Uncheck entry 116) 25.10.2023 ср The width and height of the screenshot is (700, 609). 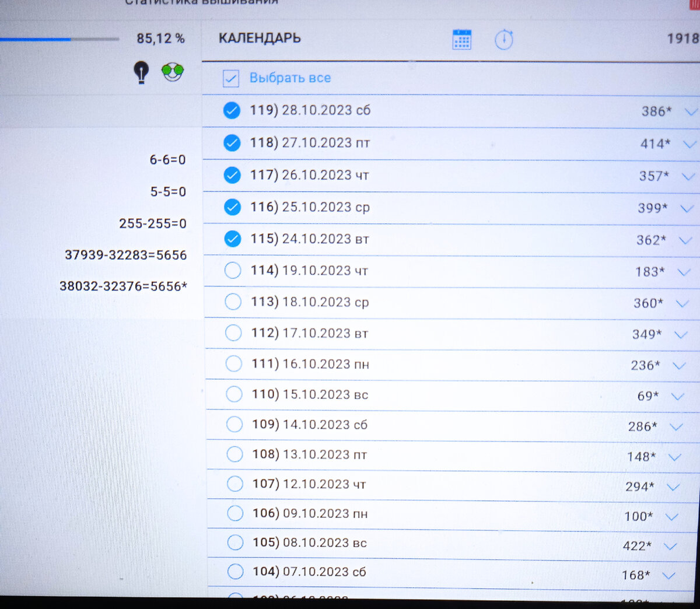pos(232,207)
